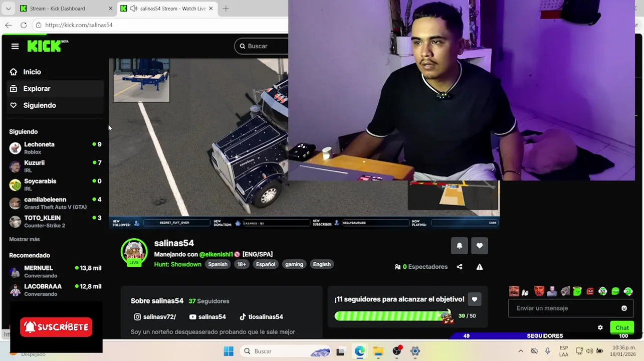Click the site info icon in address bar
This screenshot has width=644, height=361.
pos(38,25)
